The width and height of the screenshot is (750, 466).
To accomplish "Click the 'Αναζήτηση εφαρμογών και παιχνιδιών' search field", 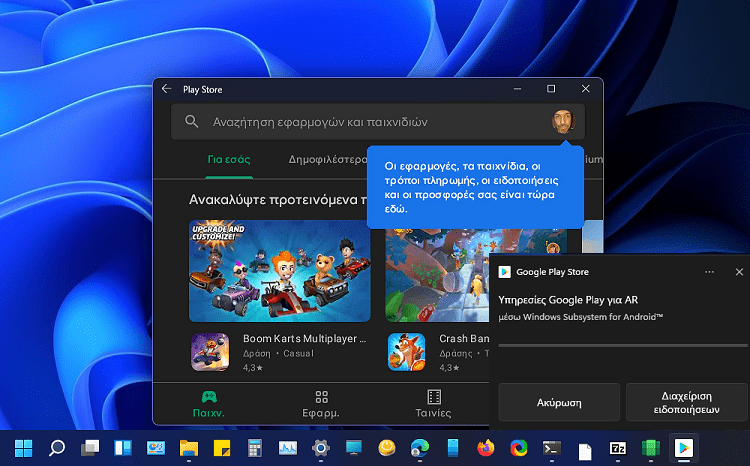I will 378,122.
